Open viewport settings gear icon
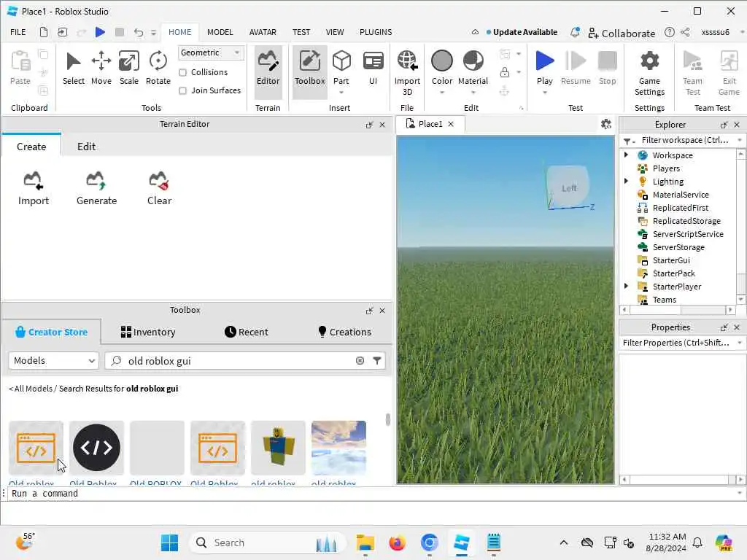747x560 pixels. point(606,124)
